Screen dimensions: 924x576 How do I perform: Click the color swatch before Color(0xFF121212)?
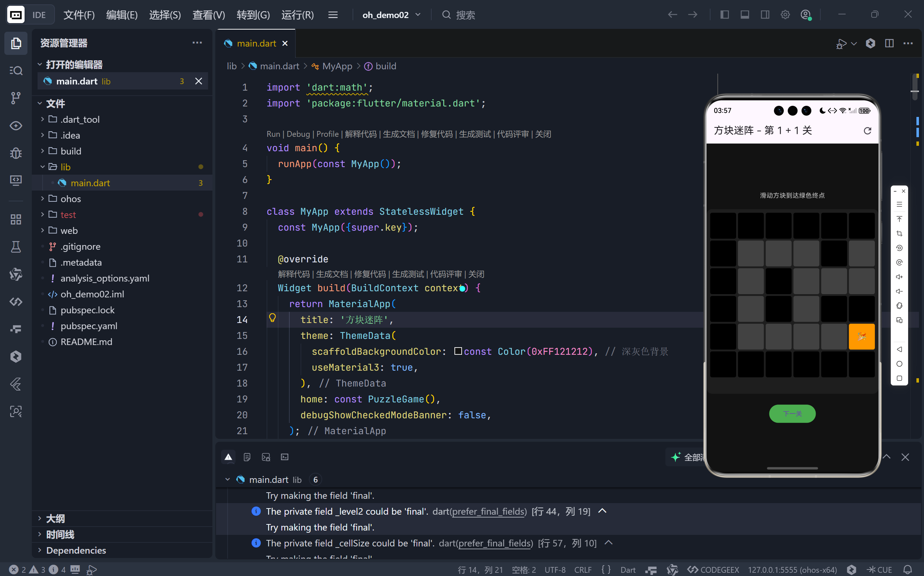[x=458, y=351]
